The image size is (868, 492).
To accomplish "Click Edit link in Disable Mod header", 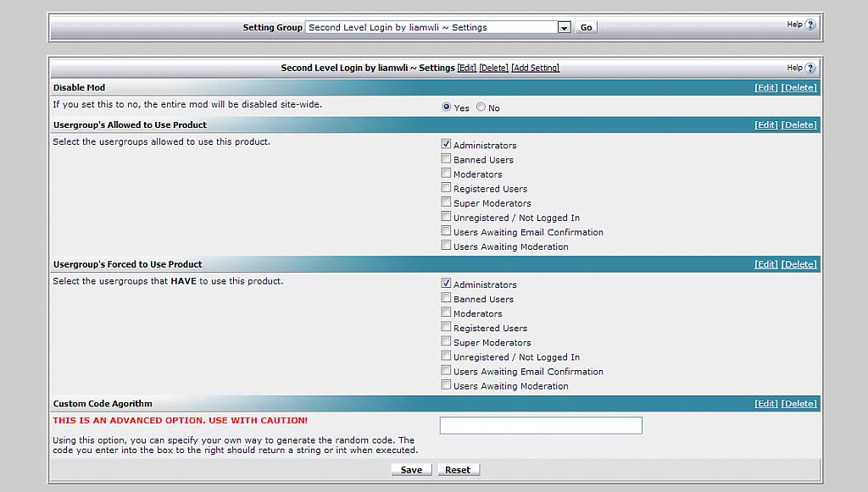I will tap(765, 88).
